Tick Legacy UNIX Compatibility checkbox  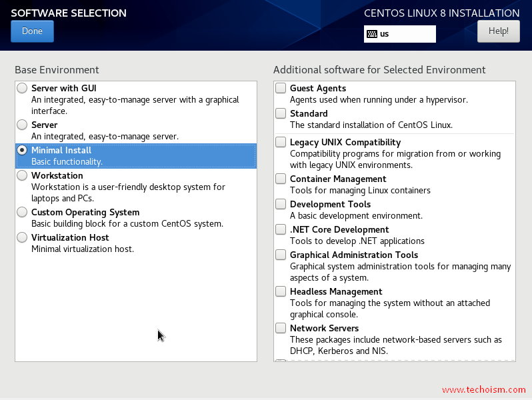(281, 142)
